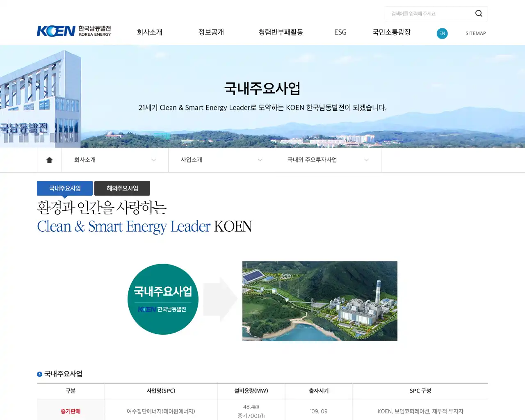Click the SITEMAP link
Image resolution: width=525 pixels, height=420 pixels.
click(475, 33)
